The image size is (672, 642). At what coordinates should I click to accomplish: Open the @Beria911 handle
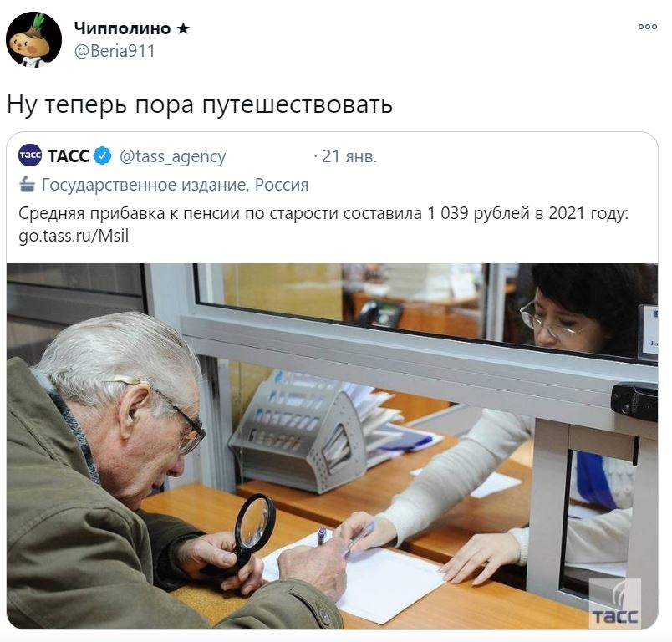point(114,51)
